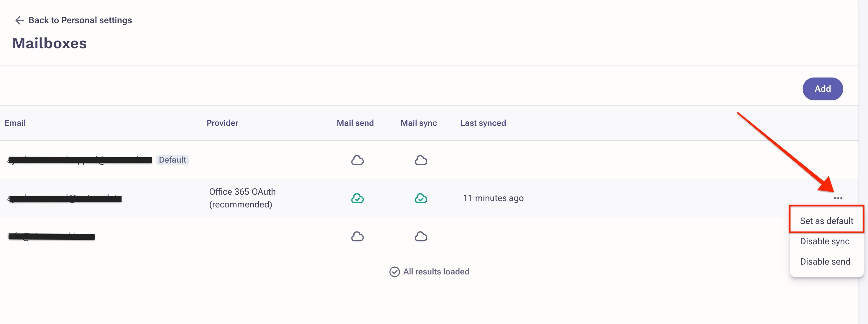Click green Mail send icon for Office 365 row

[357, 198]
